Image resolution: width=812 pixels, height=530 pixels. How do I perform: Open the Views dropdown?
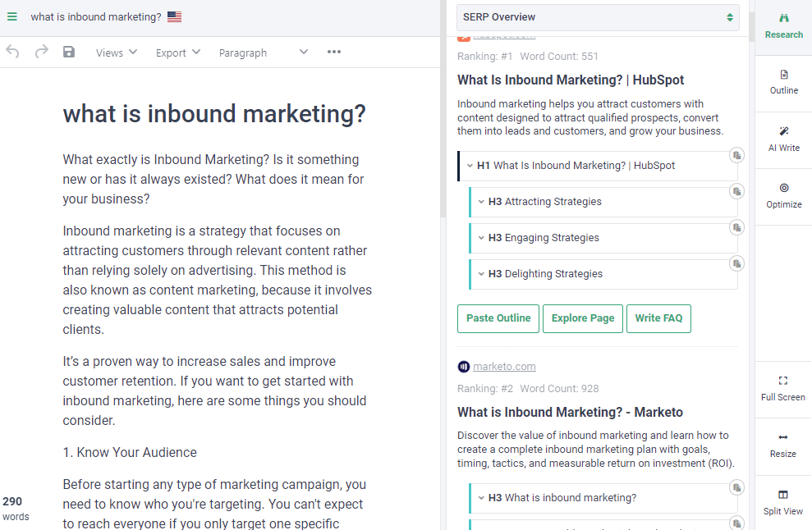116,53
